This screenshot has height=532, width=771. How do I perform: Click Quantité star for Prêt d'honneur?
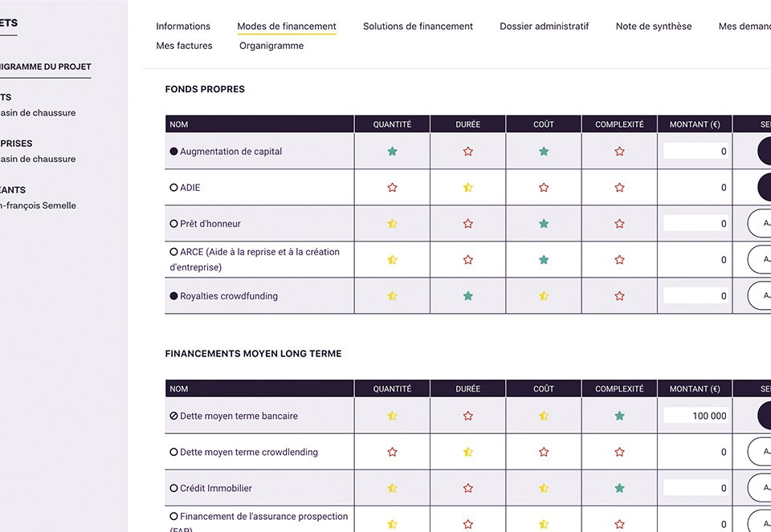point(392,224)
